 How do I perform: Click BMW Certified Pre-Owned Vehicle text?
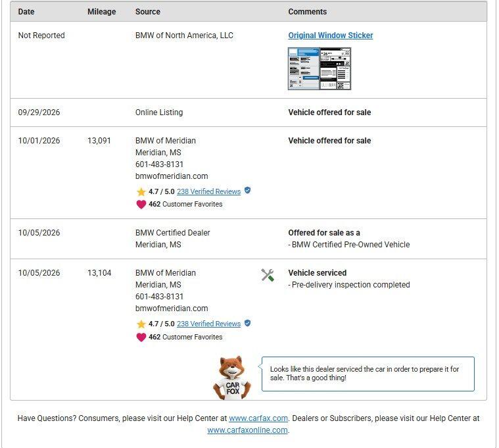(x=349, y=245)
